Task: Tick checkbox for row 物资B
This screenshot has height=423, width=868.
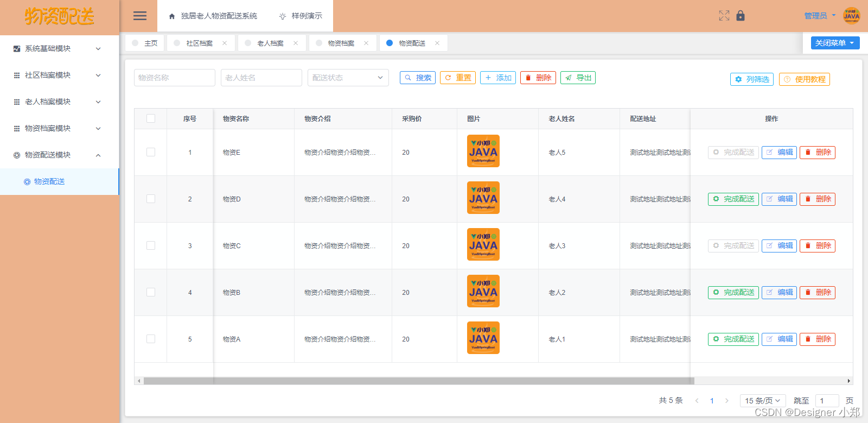Action: 151,292
